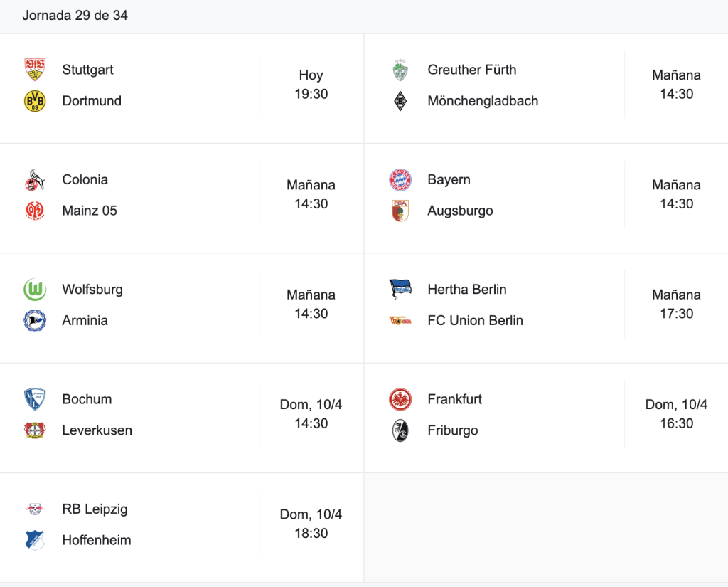Click the Frankfurt eagle crest
728x587 pixels.
point(400,399)
